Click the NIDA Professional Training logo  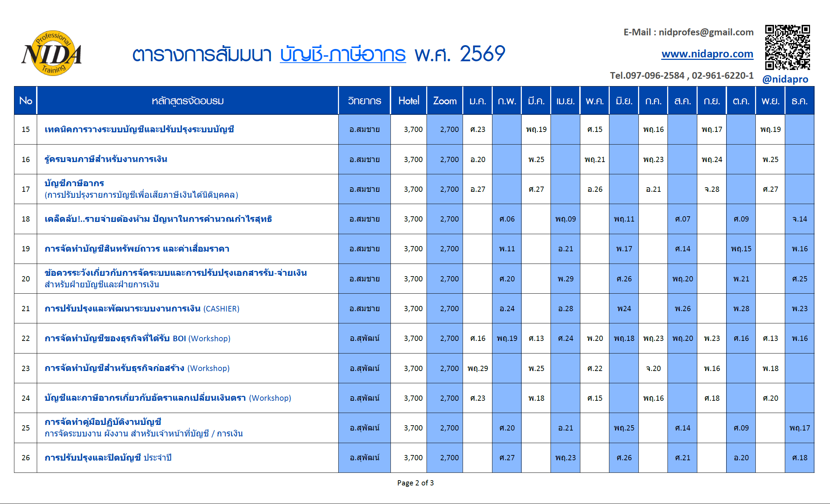pyautogui.click(x=52, y=53)
